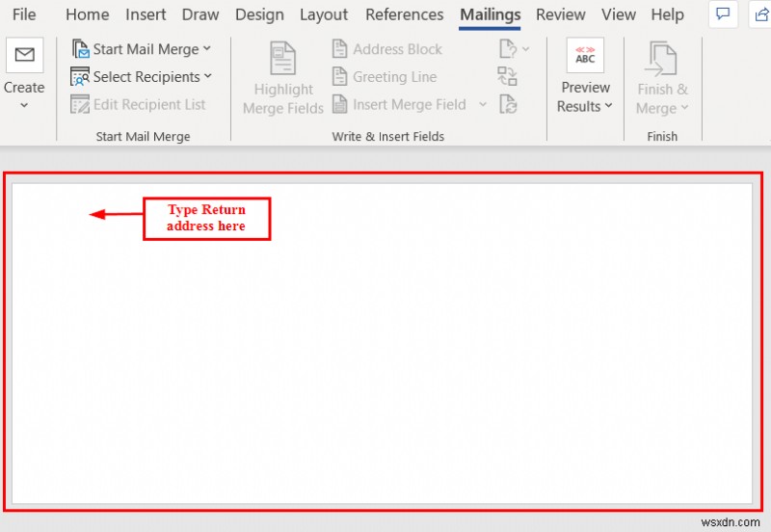
Task: Click the Share icon button
Action: 760,13
